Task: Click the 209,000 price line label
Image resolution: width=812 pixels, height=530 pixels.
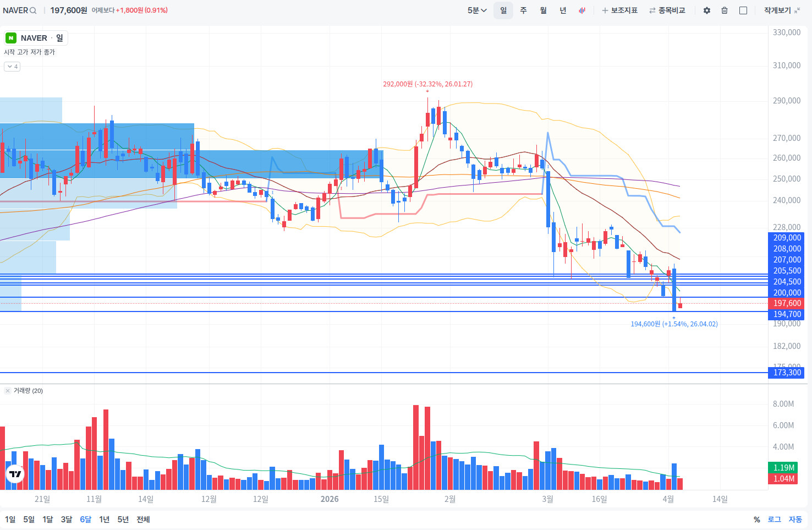Action: 787,238
